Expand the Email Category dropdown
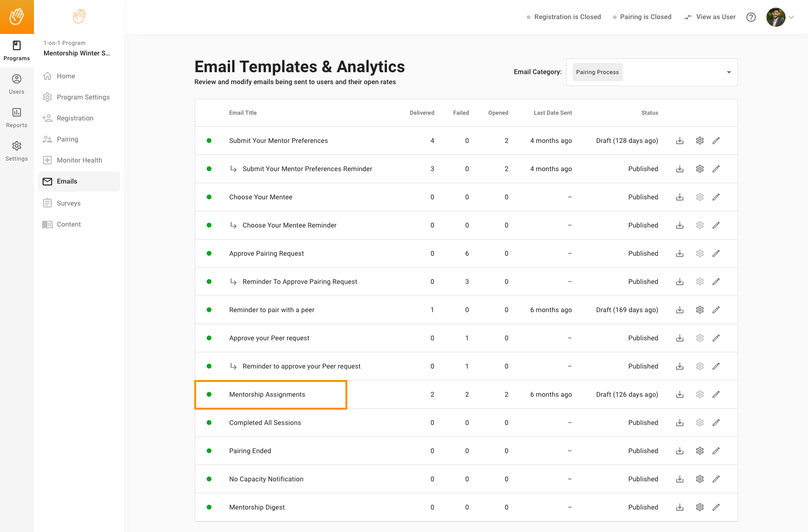 click(729, 72)
